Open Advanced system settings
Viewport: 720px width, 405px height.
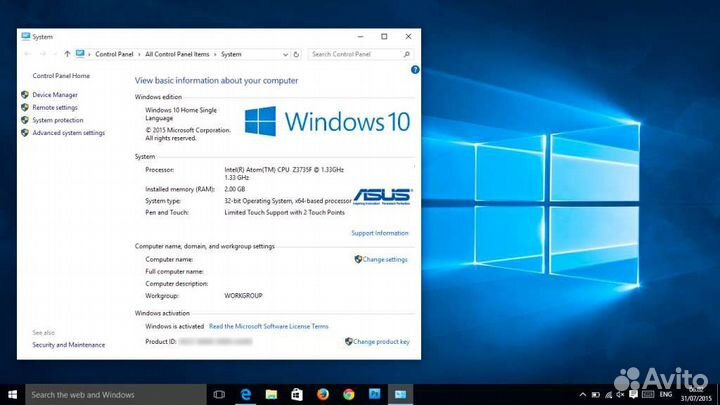[x=68, y=133]
